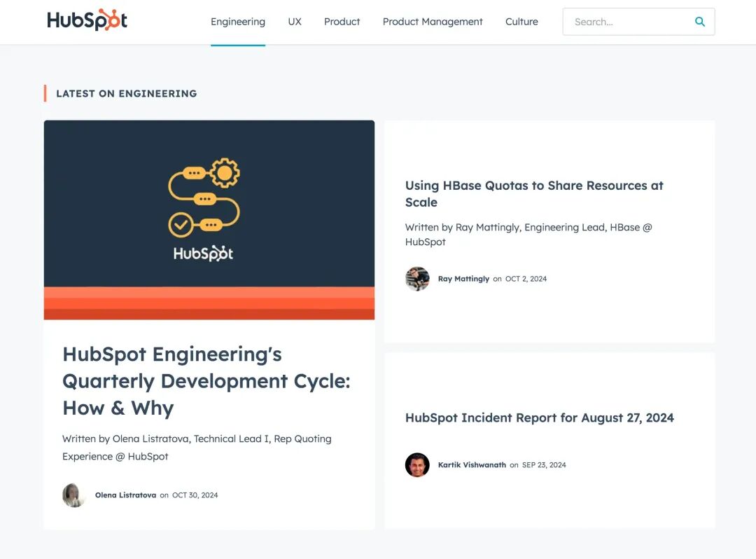756x559 pixels.
Task: View author Olena Listratova's name link
Action: 125,495
